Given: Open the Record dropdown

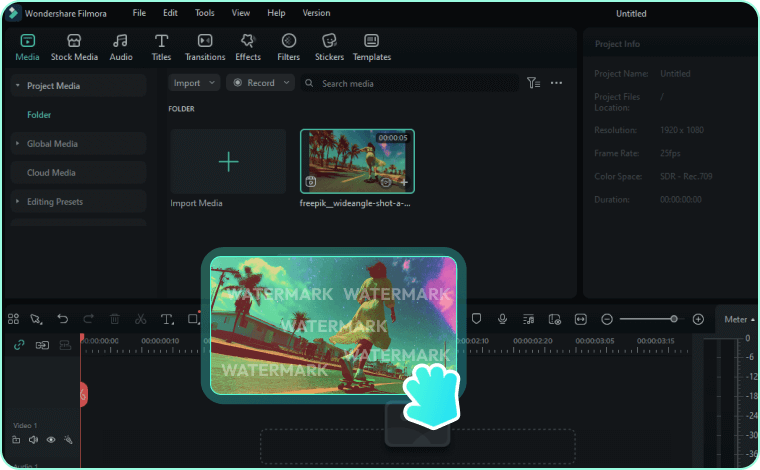Looking at the screenshot, I should (x=260, y=83).
